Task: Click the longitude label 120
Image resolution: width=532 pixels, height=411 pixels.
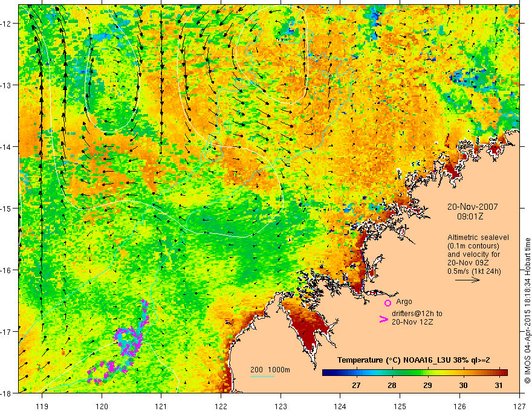Action: click(102, 407)
